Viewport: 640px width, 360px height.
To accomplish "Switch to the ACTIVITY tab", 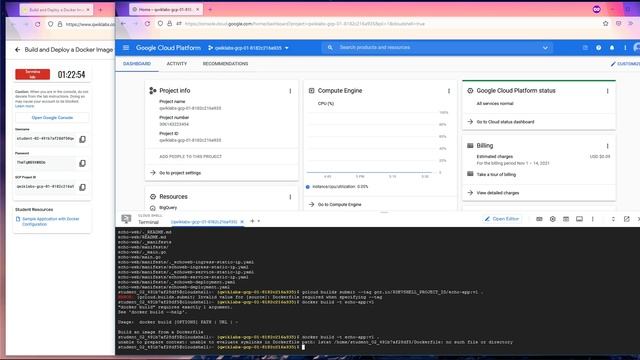I will [177, 64].
